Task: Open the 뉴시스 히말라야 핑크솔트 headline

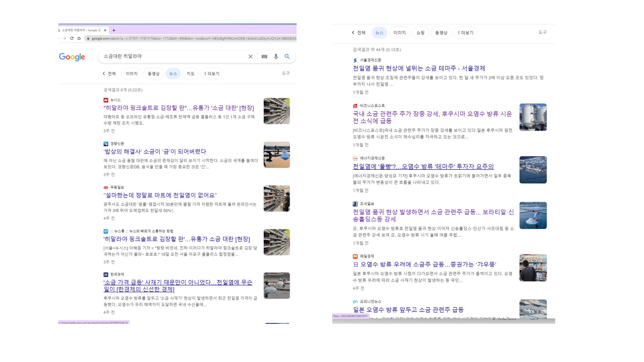Action: (179, 108)
